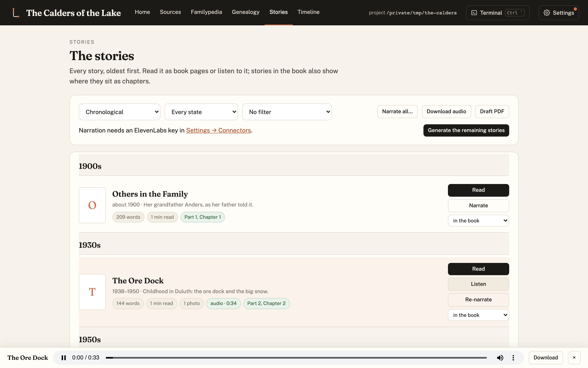The height and width of the screenshot is (368, 588).
Task: Open the Timeline tab
Action: click(x=308, y=12)
